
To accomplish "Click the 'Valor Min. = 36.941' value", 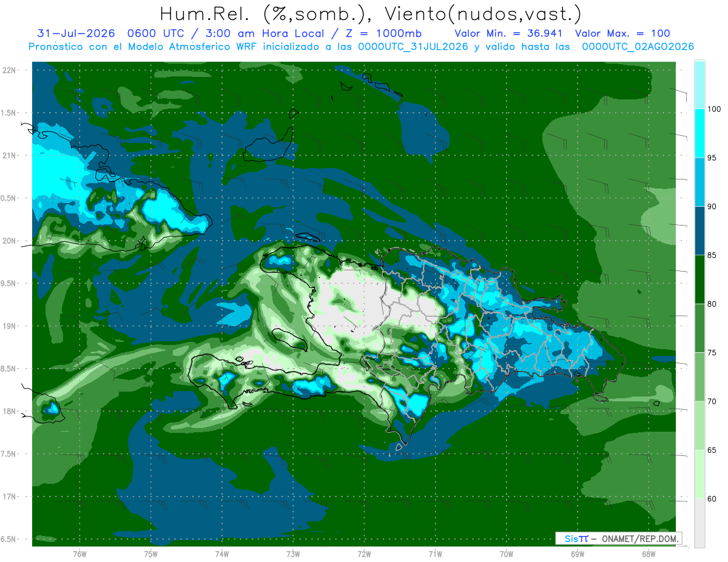I will pos(508,33).
